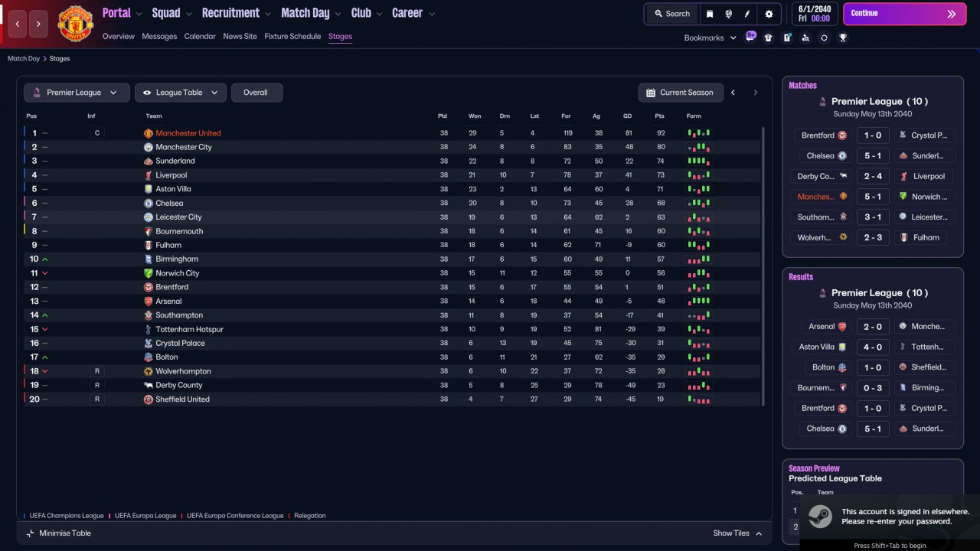Image resolution: width=980 pixels, height=551 pixels.
Task: Click the league table vertical scrollbar
Action: [763, 266]
